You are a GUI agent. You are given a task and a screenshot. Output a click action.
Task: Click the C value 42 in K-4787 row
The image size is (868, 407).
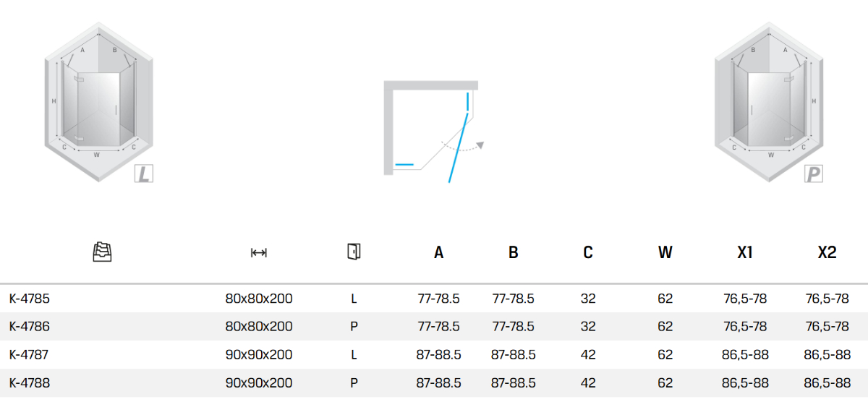tap(588, 354)
